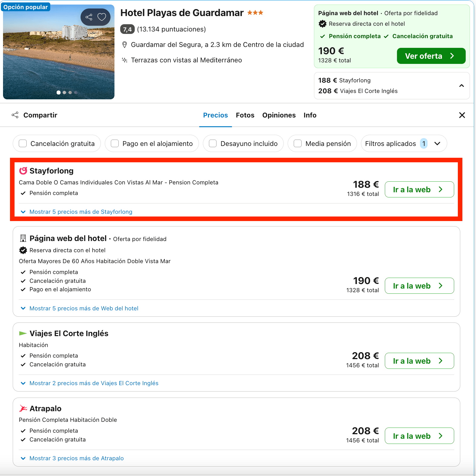The image size is (476, 476).
Task: Click the hotel building icon beside Página web del hotel
Action: pyautogui.click(x=23, y=238)
